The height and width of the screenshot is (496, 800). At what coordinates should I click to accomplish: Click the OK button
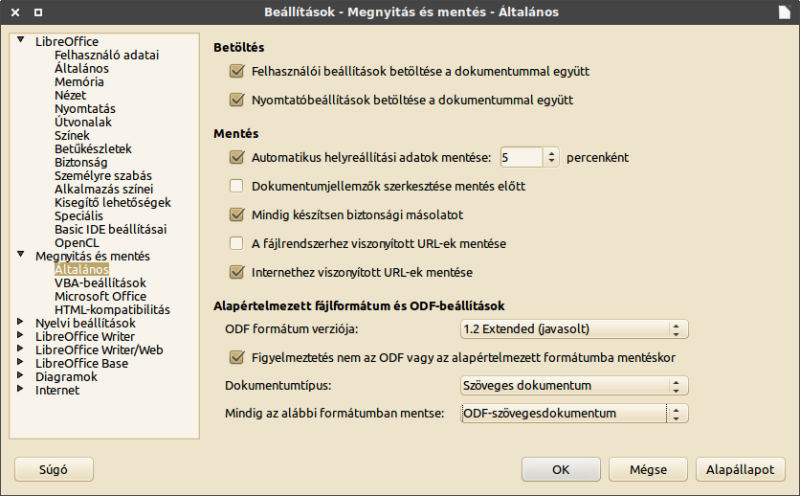pos(561,469)
